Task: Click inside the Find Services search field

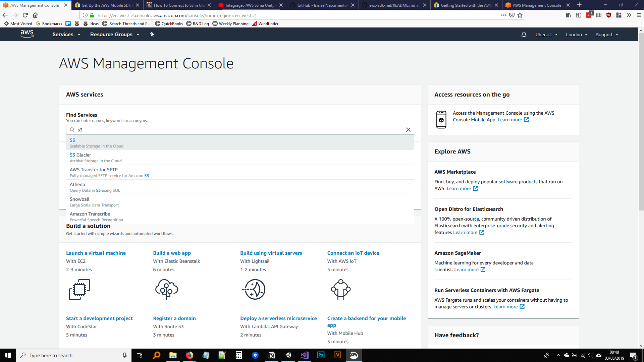Action: [x=240, y=130]
